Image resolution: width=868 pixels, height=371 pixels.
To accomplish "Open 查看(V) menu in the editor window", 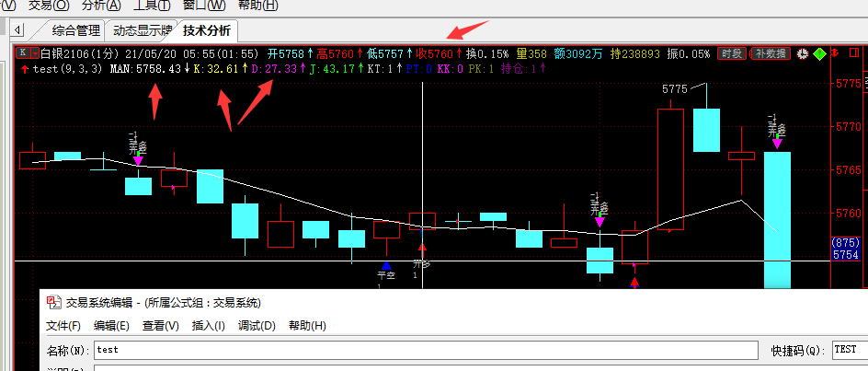I will click(x=161, y=326).
